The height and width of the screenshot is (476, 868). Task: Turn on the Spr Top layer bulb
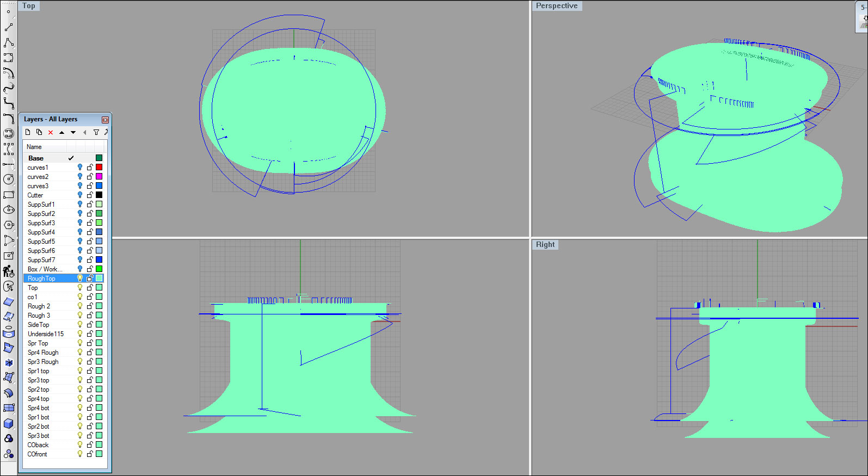click(x=80, y=343)
